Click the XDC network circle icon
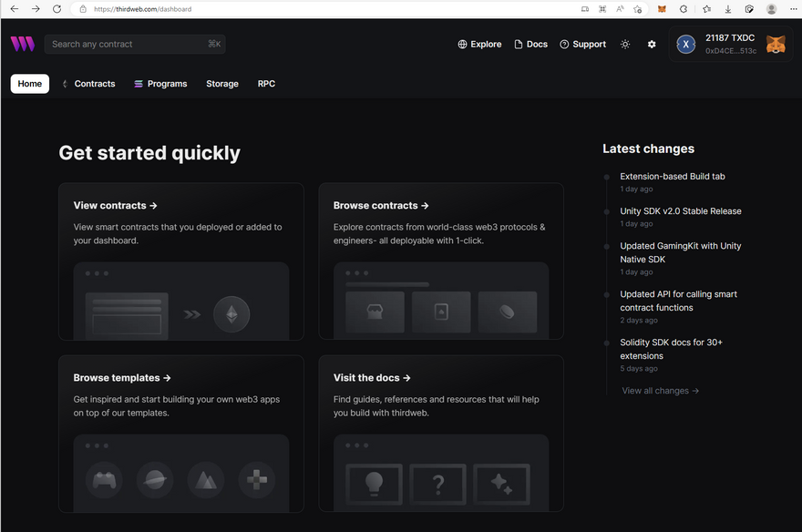Image resolution: width=802 pixels, height=532 pixels. click(x=686, y=45)
